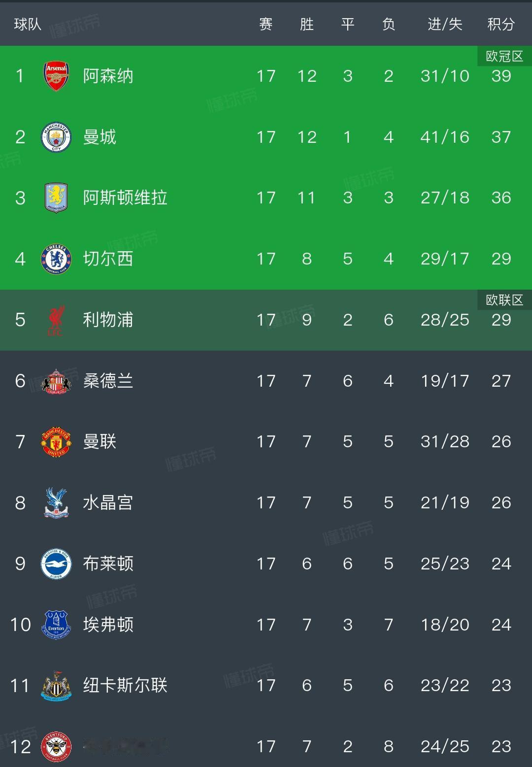
Task: Select the Aston Villa crest icon
Action: (56, 198)
